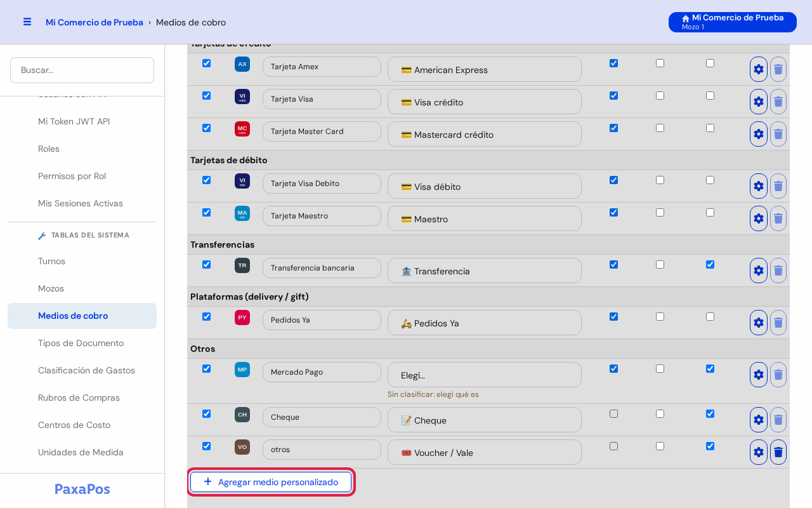Go to Turnos in the sidebar
Screen dimensions: 812x508
coord(82,262)
